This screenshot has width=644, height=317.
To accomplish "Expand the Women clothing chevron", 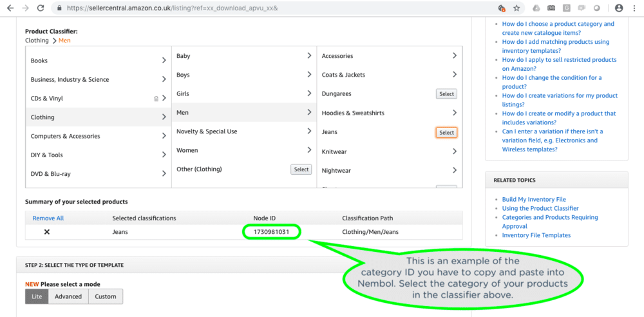I will click(x=309, y=150).
